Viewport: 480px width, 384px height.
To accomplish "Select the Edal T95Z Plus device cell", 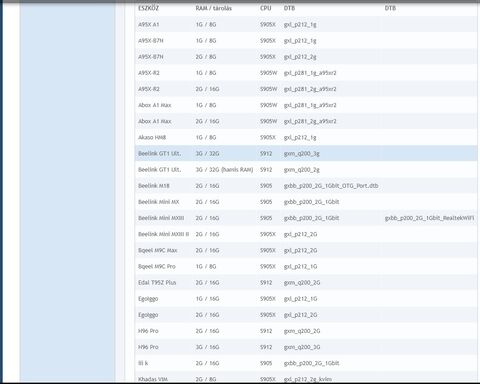I will 157,283.
